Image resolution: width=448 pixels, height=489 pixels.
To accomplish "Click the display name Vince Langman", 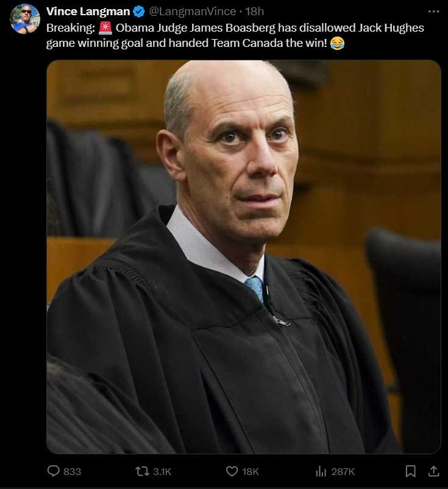I will pos(88,12).
